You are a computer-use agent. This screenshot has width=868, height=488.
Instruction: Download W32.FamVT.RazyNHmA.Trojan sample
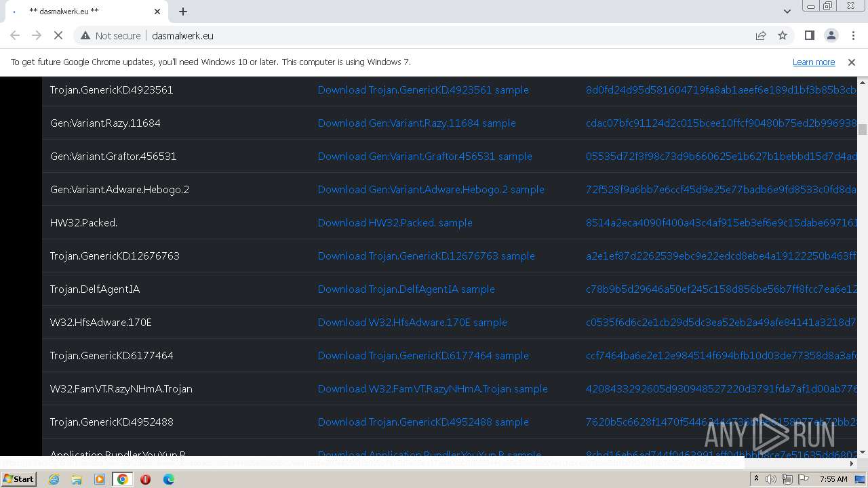tap(433, 388)
